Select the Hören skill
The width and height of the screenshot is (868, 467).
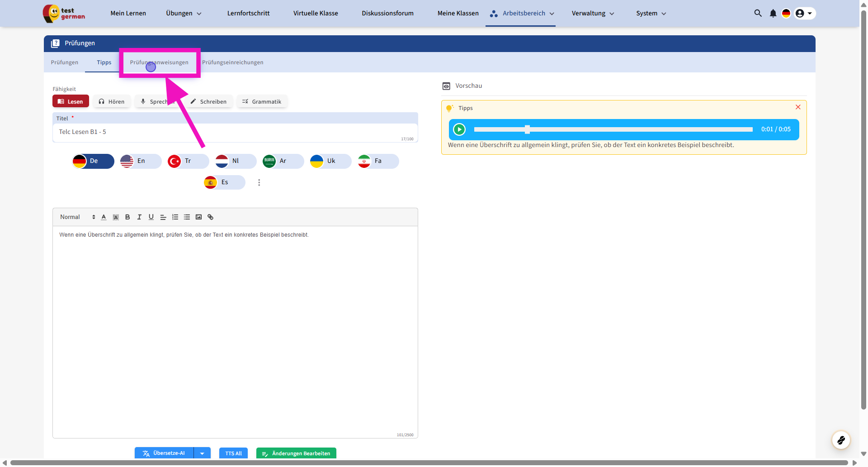click(x=112, y=102)
